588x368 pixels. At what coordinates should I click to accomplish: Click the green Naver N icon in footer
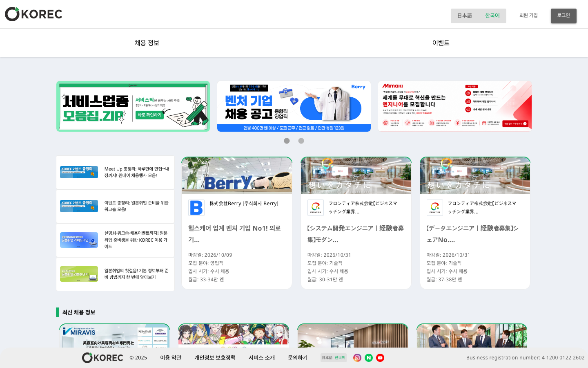point(369,358)
